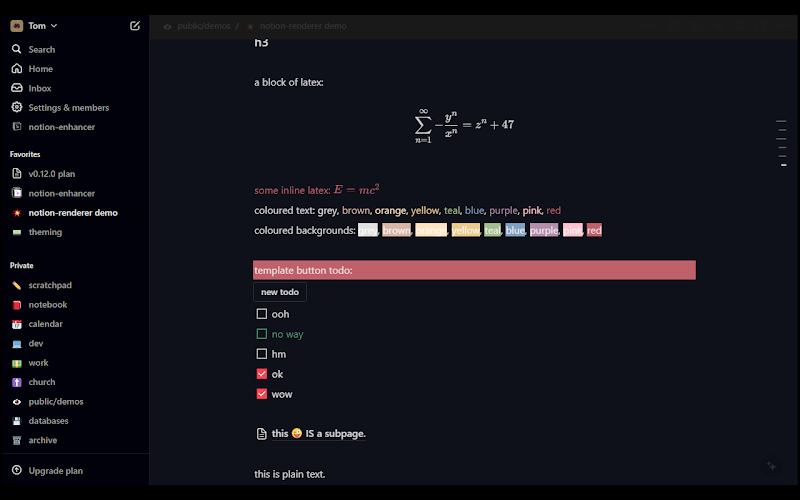Check the 'ooh' todo checkbox
The height and width of the screenshot is (500, 800).
pos(262,314)
